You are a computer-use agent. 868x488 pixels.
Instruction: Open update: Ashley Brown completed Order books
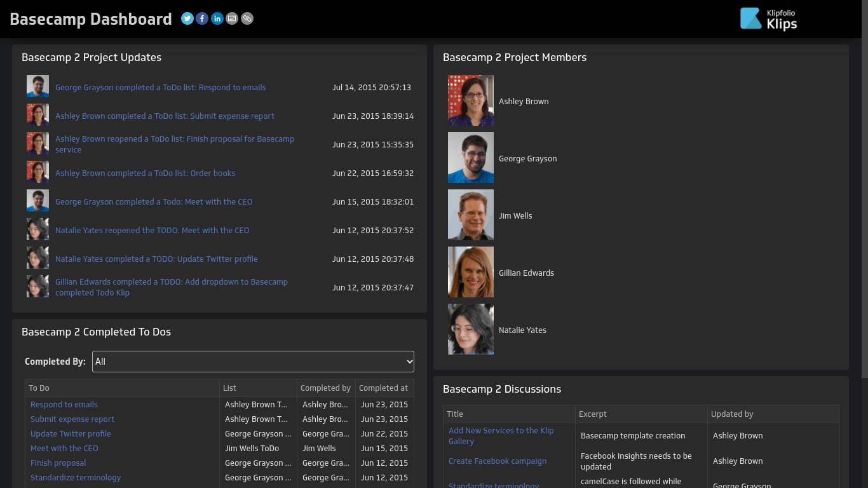146,173
